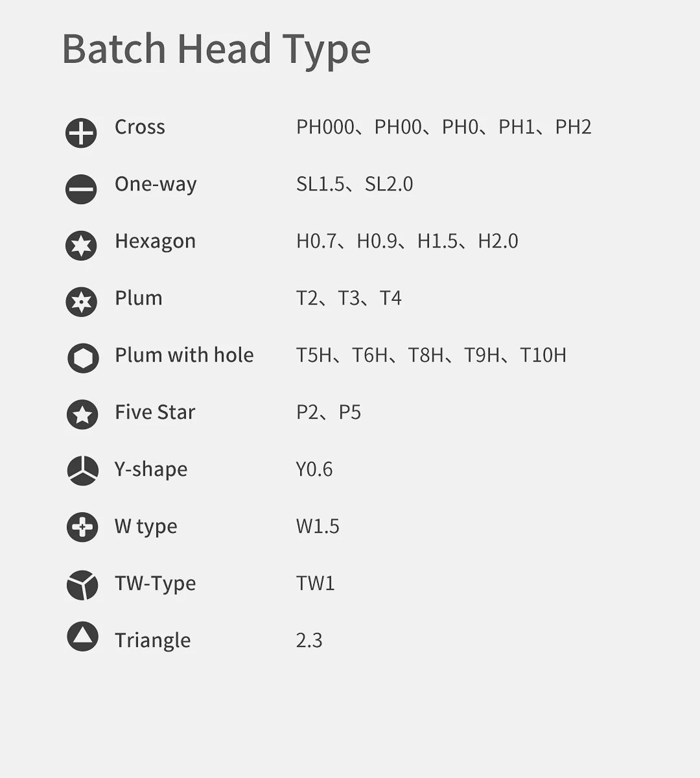
Task: Click the T5H to T10H sizes
Action: [431, 355]
